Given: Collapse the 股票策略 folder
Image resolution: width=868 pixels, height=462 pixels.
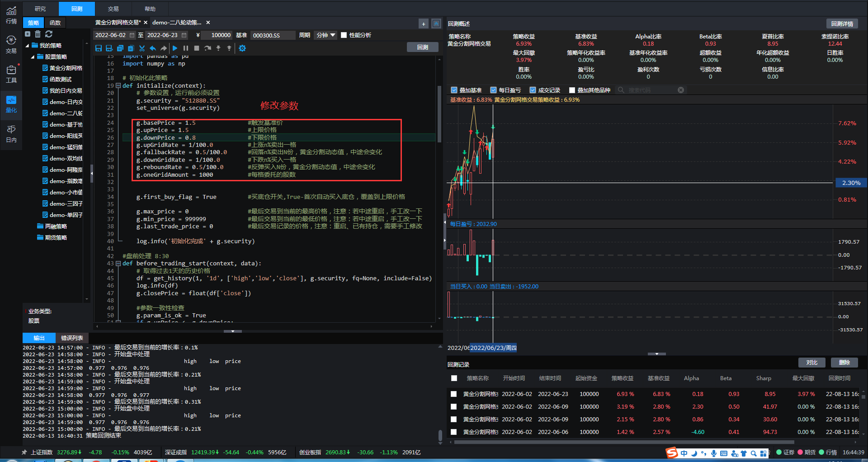Looking at the screenshot, I should pos(33,57).
